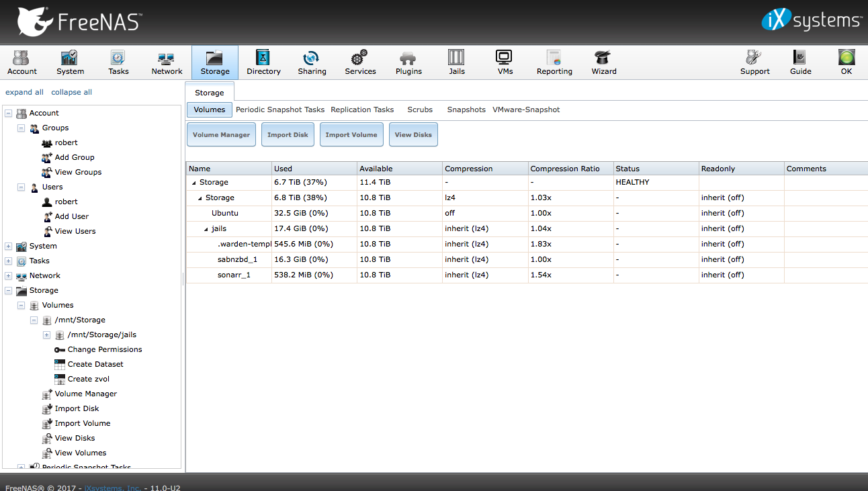This screenshot has width=868, height=491.
Task: Open sidebar Volume Manager tree item
Action: coord(86,394)
